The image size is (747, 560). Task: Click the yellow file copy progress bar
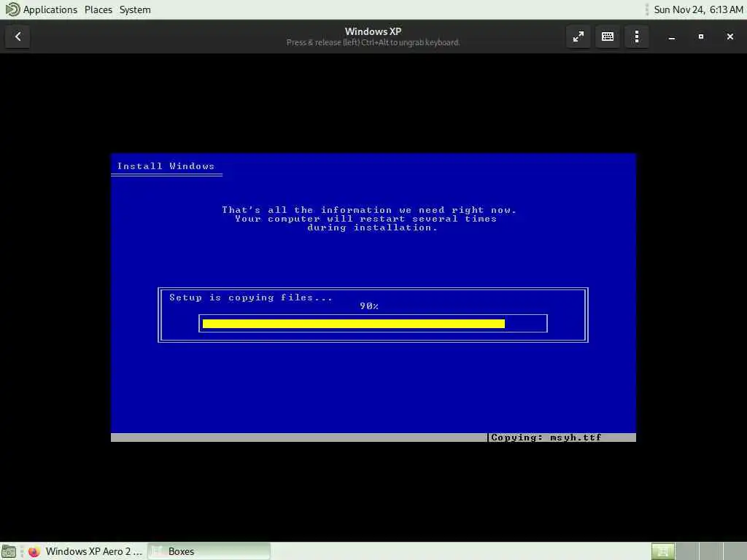point(354,324)
